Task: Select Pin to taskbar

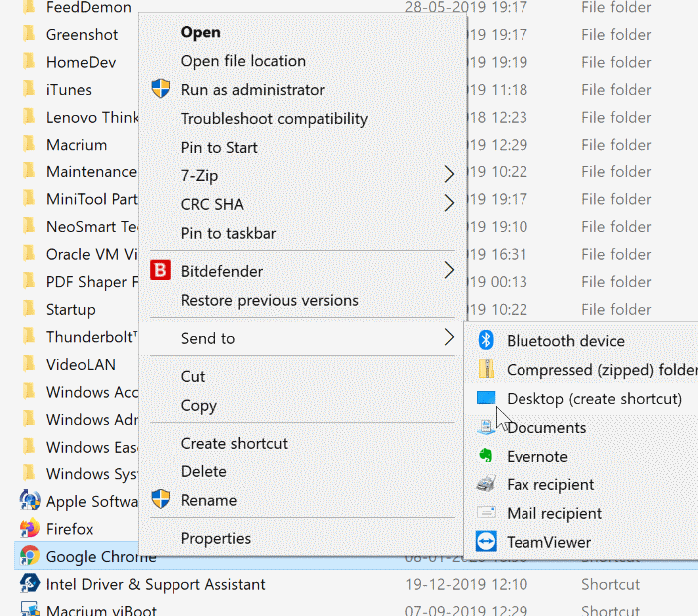Action: point(228,234)
